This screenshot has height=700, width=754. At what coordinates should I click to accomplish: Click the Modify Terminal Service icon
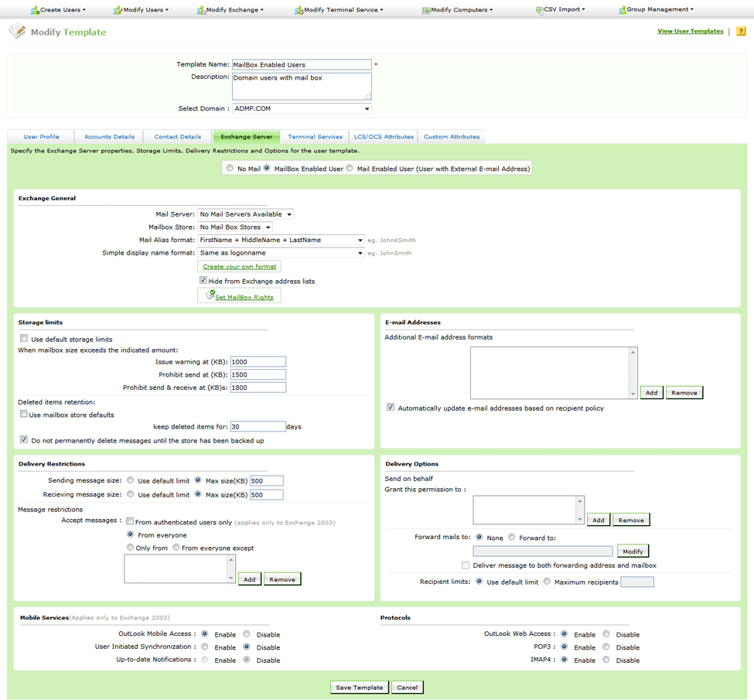coord(299,9)
